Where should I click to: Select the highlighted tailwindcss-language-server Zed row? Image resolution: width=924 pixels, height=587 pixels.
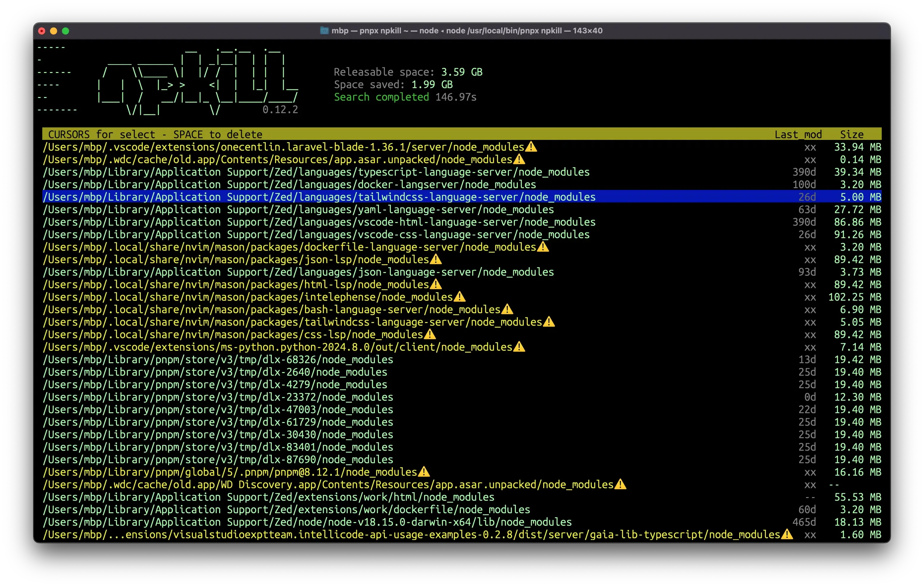319,197
